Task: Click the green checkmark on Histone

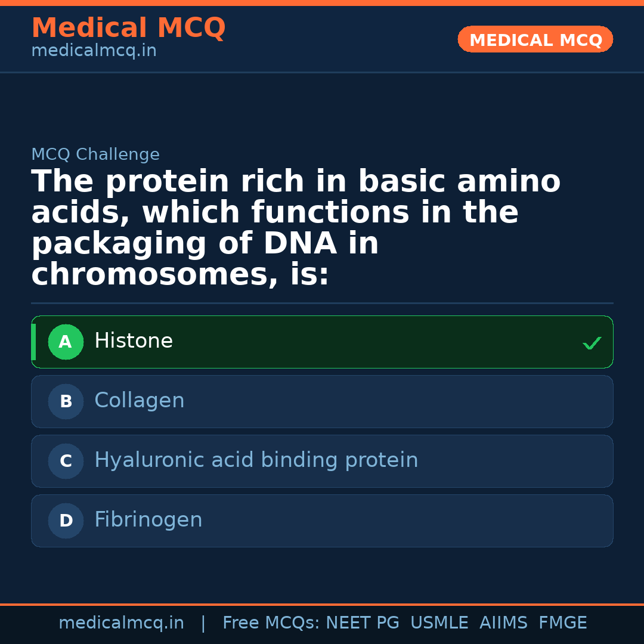Action: (x=592, y=343)
